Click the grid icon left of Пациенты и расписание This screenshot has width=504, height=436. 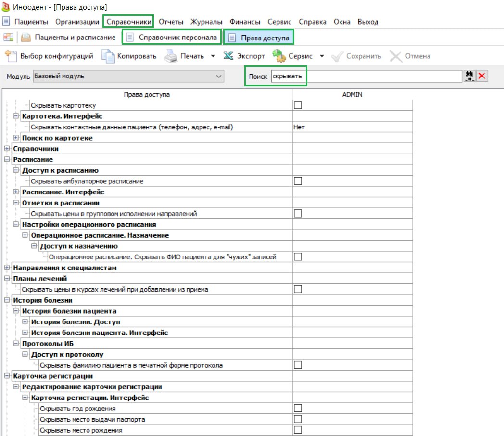[8, 38]
